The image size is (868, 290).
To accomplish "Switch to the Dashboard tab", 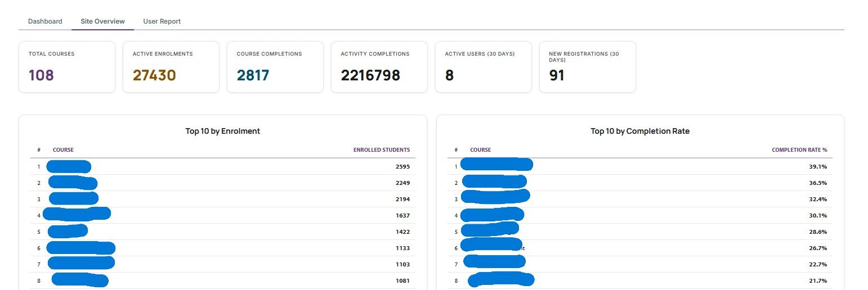I will (x=45, y=21).
